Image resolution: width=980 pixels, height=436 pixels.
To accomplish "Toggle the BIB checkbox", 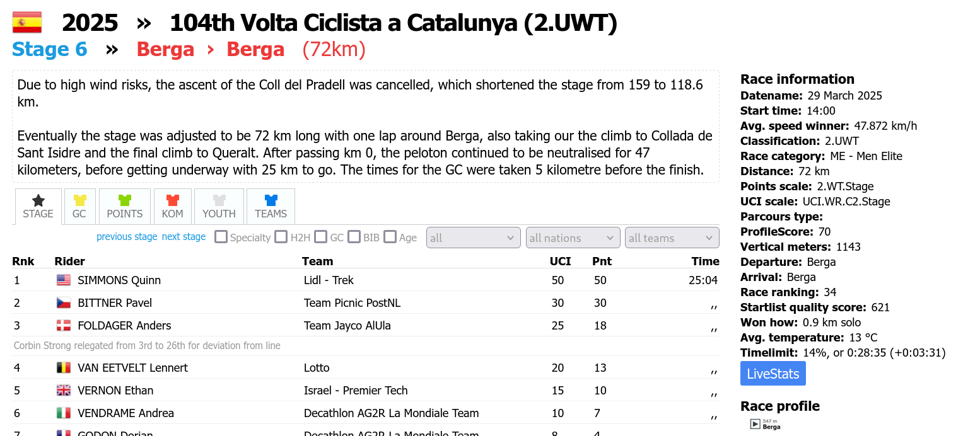I will (x=354, y=237).
